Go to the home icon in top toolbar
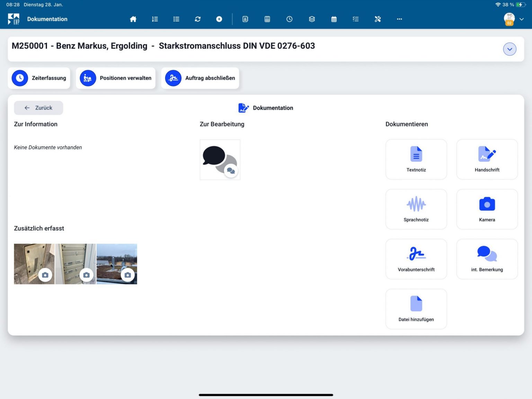This screenshot has width=532, height=399. (x=133, y=19)
